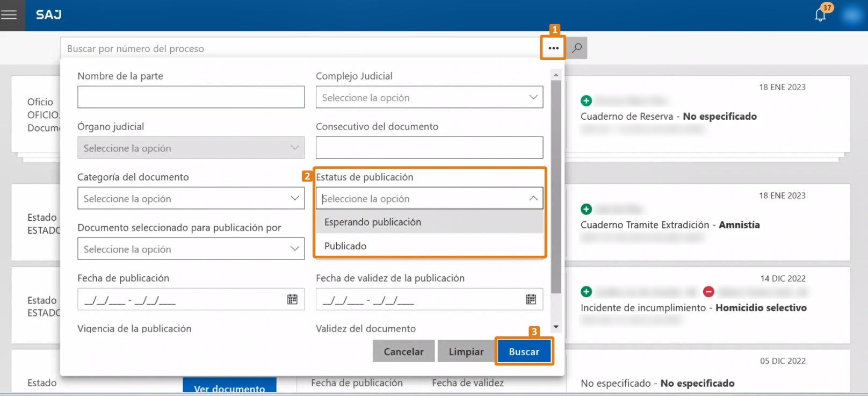Open the hamburger menu

[9, 15]
